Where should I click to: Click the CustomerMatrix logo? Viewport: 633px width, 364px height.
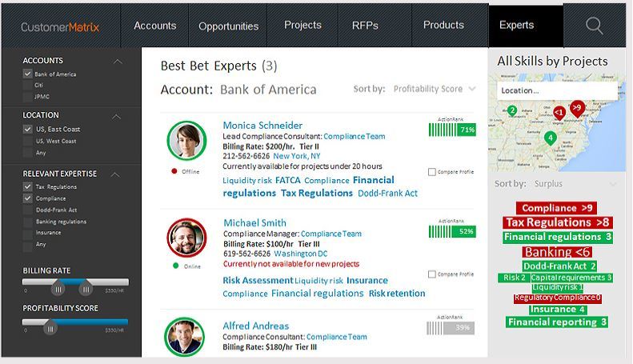tap(60, 26)
